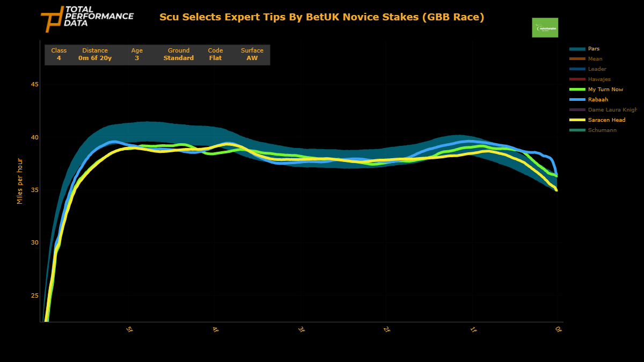Enable the Leader trace in legend
The image size is (644, 362).
click(597, 69)
